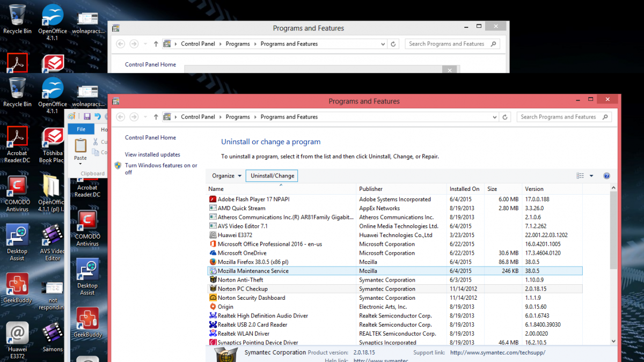Click the scroll-up arrow of the program list
Viewport: 644px width, 362px height.
pos(614,189)
